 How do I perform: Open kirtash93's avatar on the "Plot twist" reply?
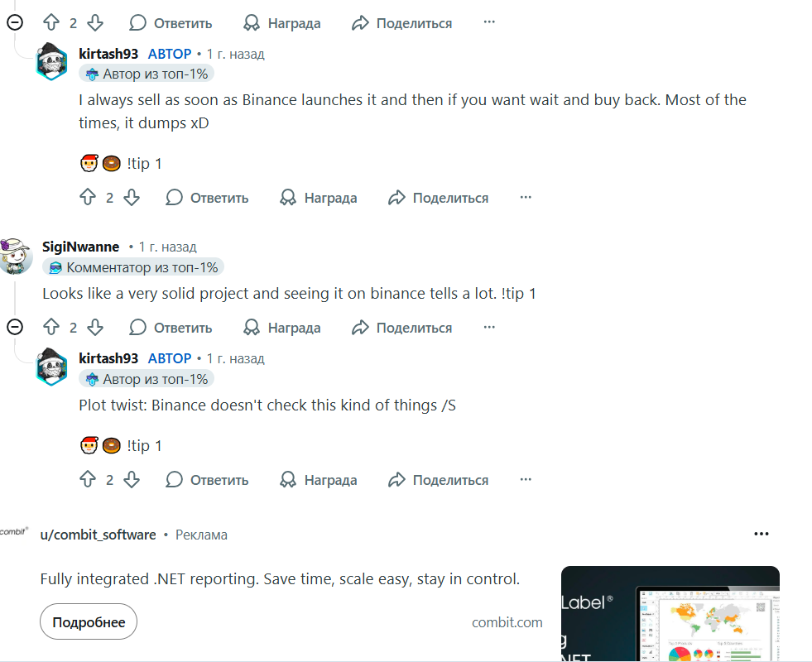(51, 367)
